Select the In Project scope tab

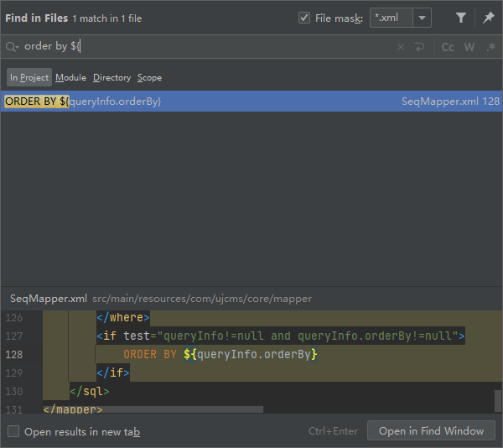click(29, 77)
